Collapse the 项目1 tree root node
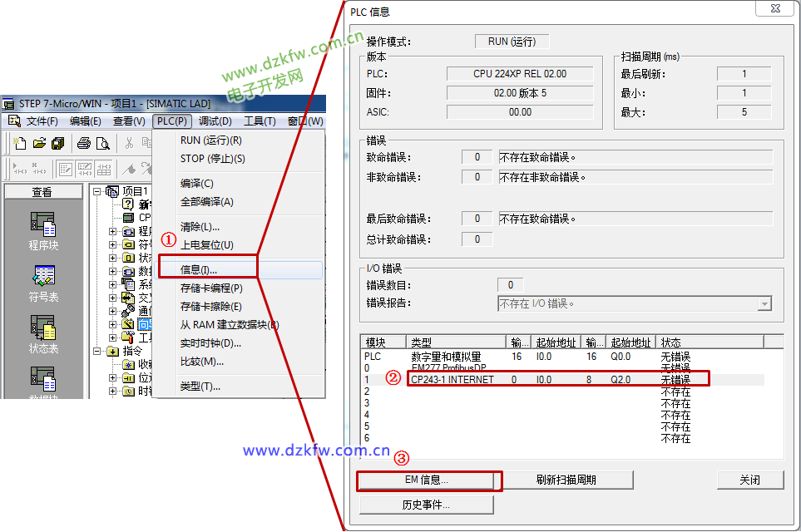The image size is (801, 532). point(97,191)
